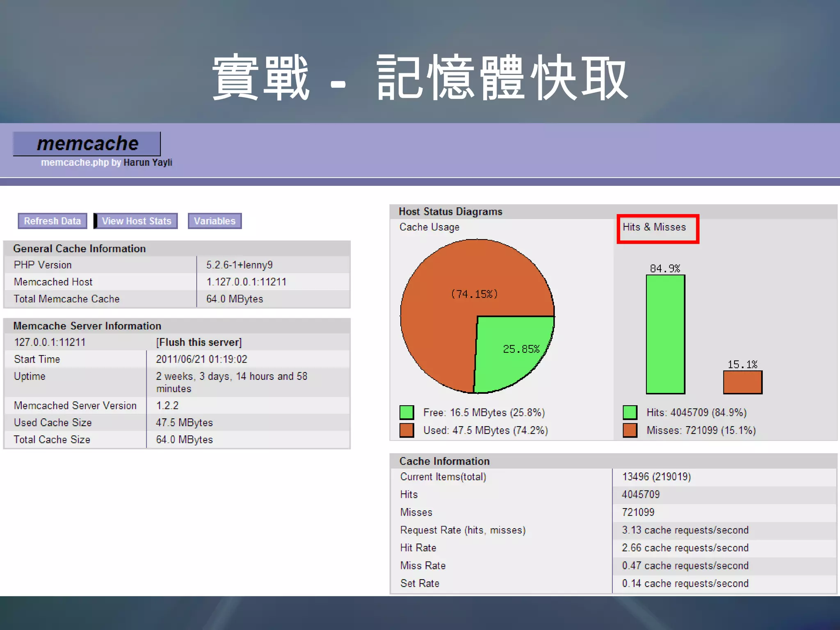
Task: Open the Variables page
Action: (x=215, y=221)
